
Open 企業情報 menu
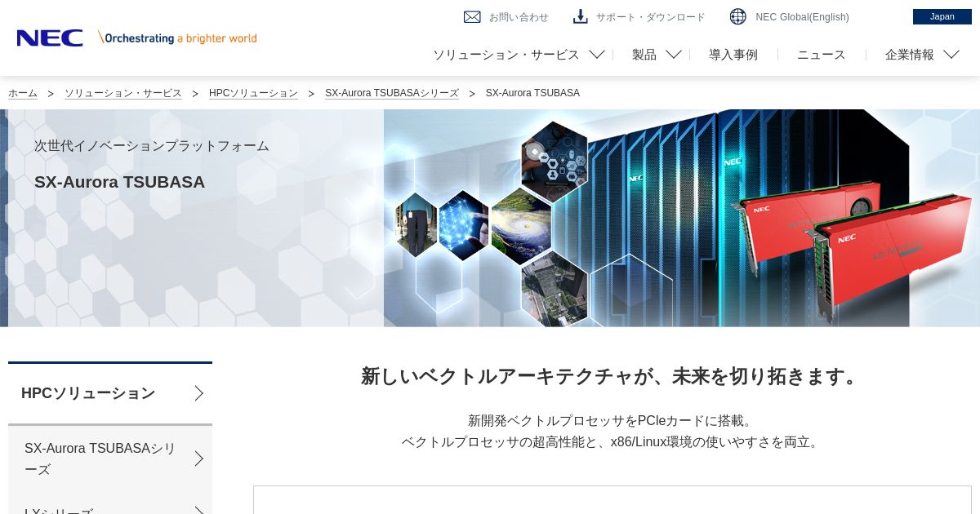pos(910,55)
